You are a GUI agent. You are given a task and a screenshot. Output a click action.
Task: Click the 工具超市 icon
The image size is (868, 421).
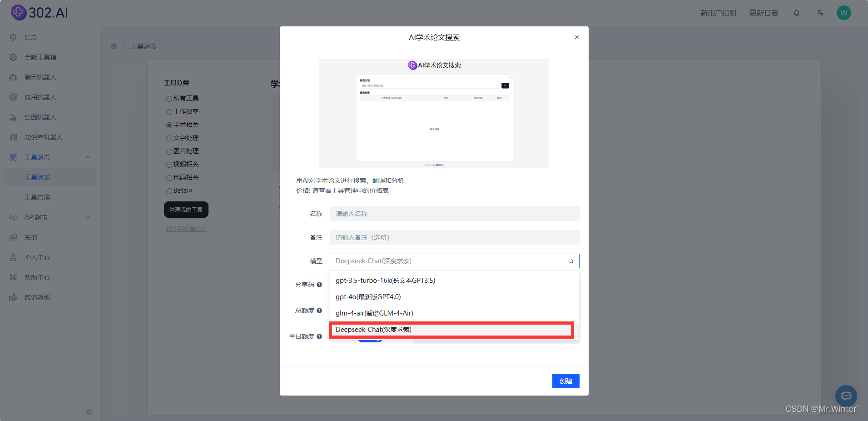[13, 157]
